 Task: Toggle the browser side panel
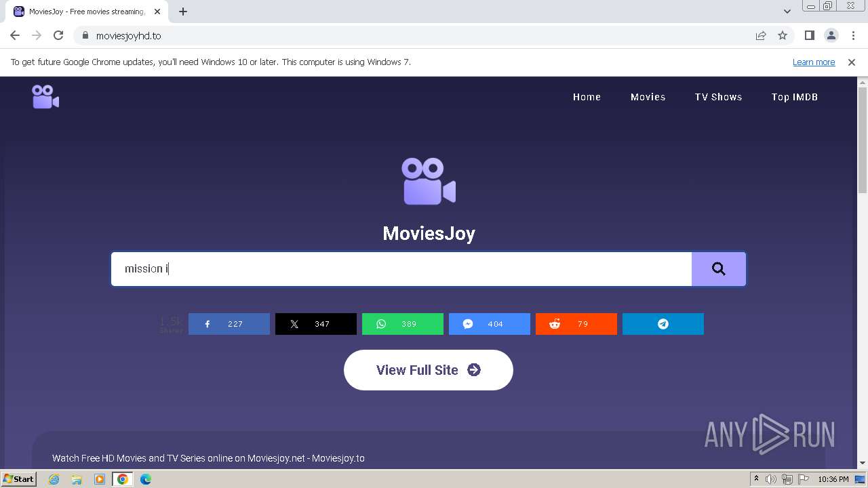click(810, 35)
